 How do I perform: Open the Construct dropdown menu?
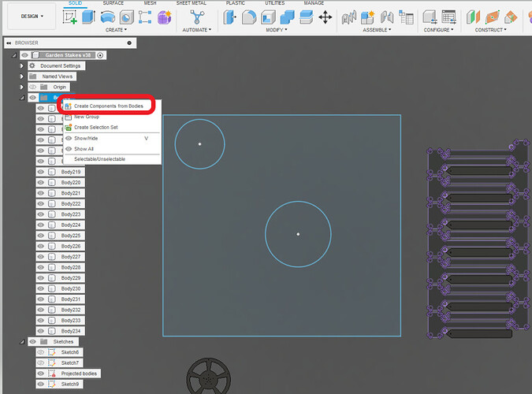click(490, 30)
